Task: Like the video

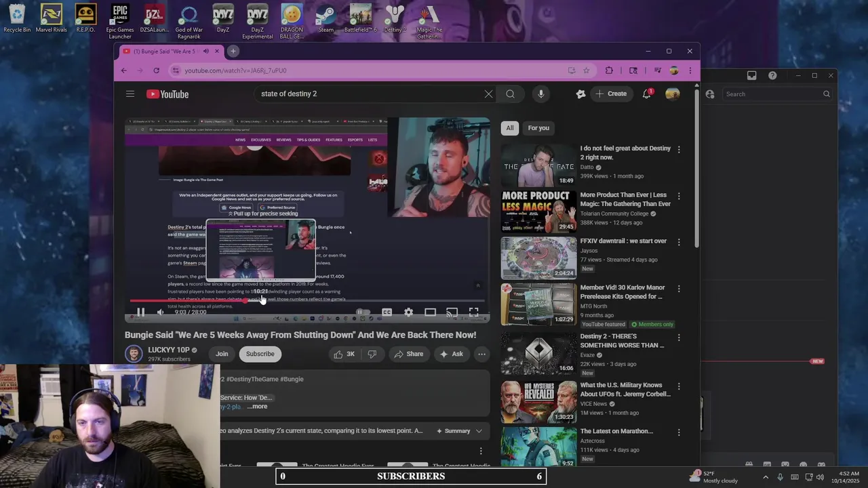Action: [344, 354]
